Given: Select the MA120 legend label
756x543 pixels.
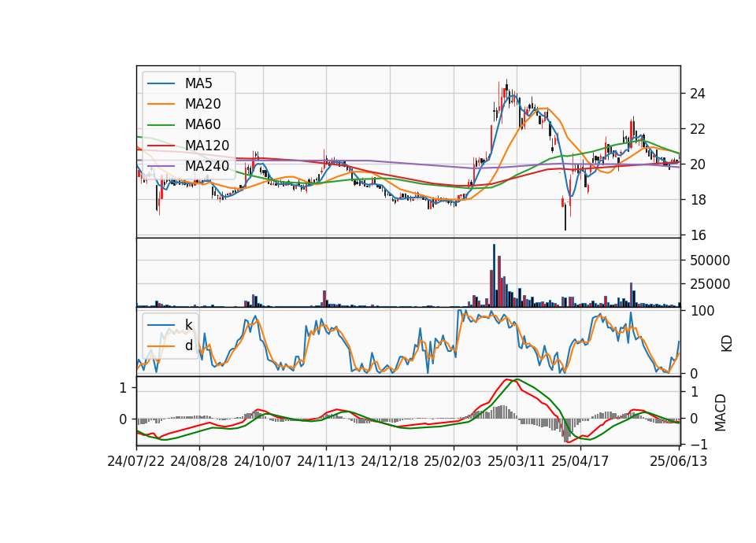Looking at the screenshot, I should pos(207,145).
